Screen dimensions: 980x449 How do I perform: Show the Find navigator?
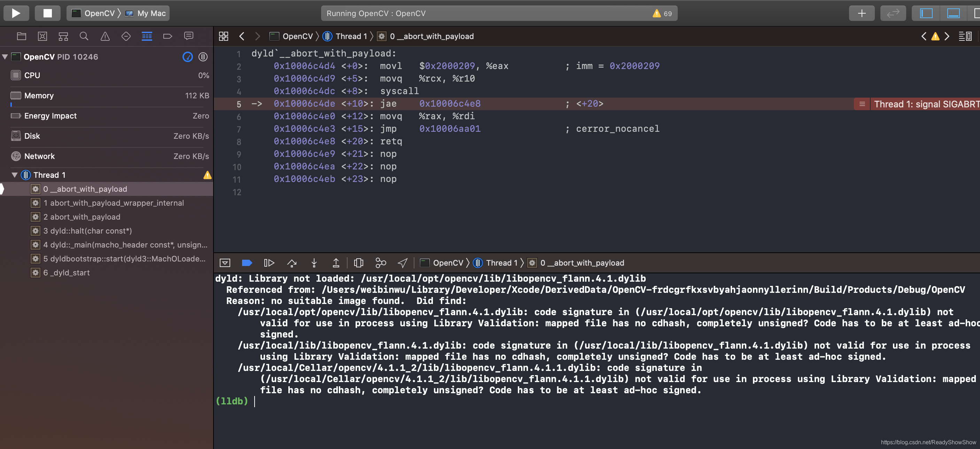[x=84, y=36]
